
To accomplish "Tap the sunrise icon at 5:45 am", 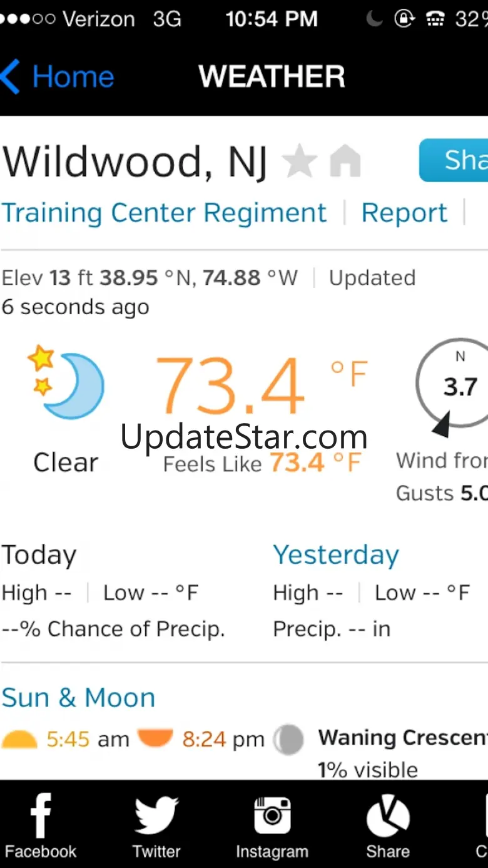I will [x=19, y=740].
